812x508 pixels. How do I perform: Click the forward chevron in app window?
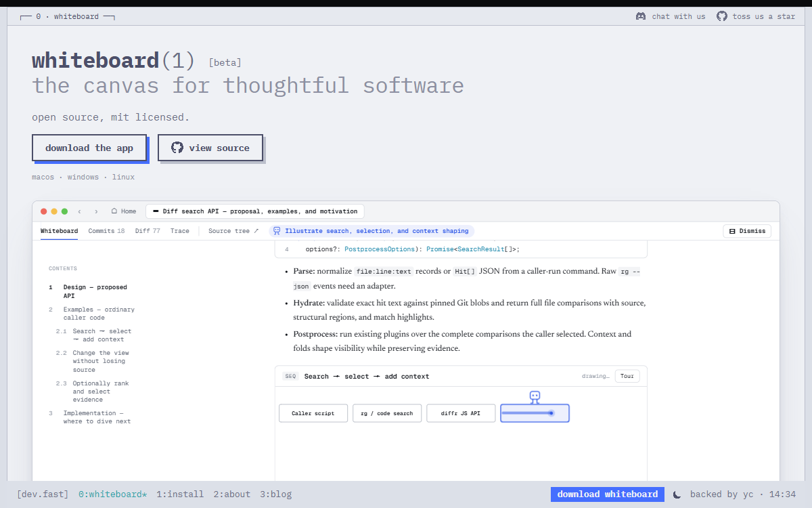click(x=96, y=211)
